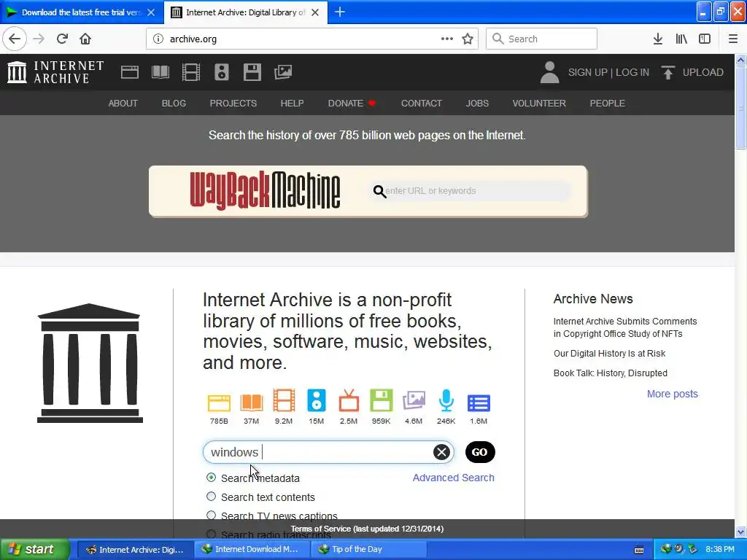
Task: Open the Firefox hamburger menu
Action: 733,39
